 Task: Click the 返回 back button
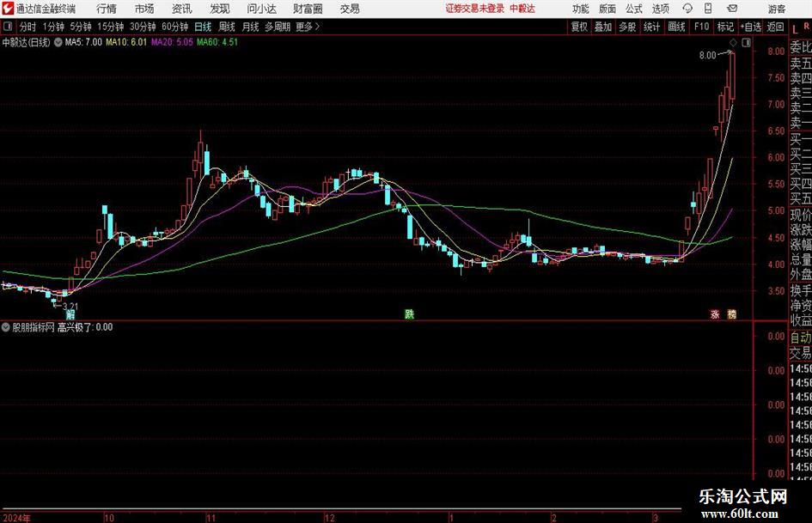775,27
